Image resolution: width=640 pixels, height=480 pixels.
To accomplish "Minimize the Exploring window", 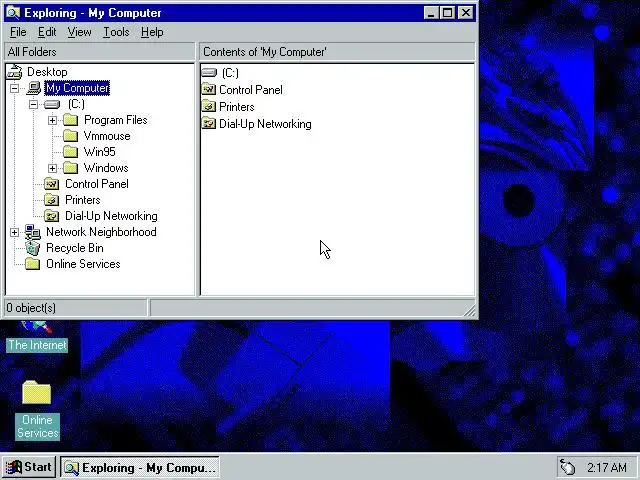I will click(431, 13).
